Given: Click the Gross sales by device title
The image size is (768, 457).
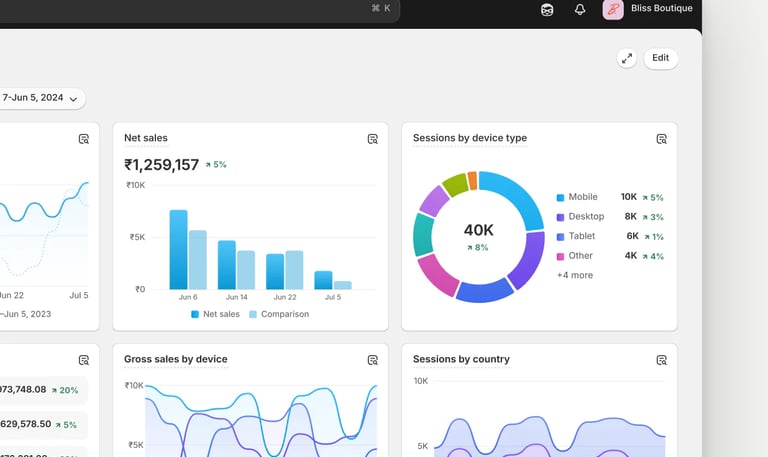Looking at the screenshot, I should (176, 359).
